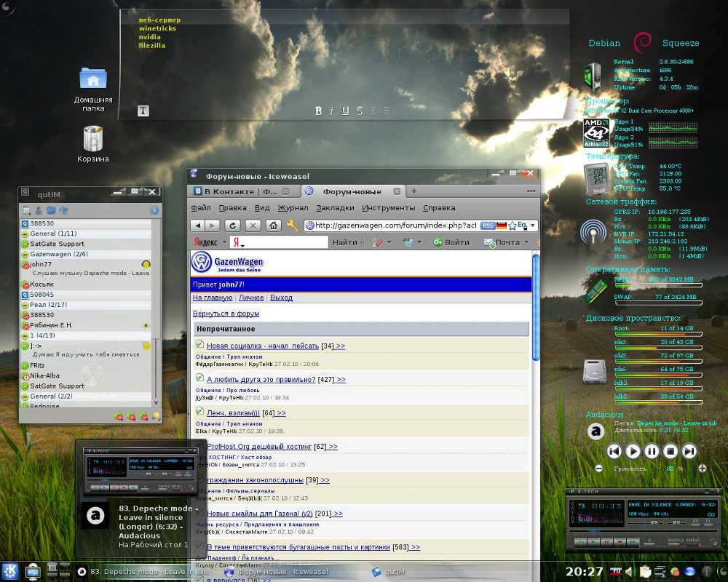Toggle strikethrough formatting in the notes widget
The width and height of the screenshot is (728, 582).
coord(360,111)
